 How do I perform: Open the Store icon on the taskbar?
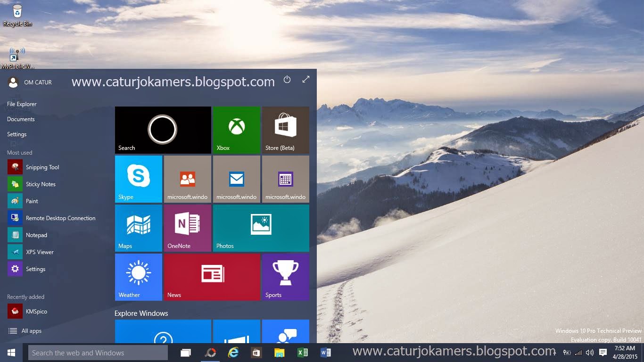(256, 353)
